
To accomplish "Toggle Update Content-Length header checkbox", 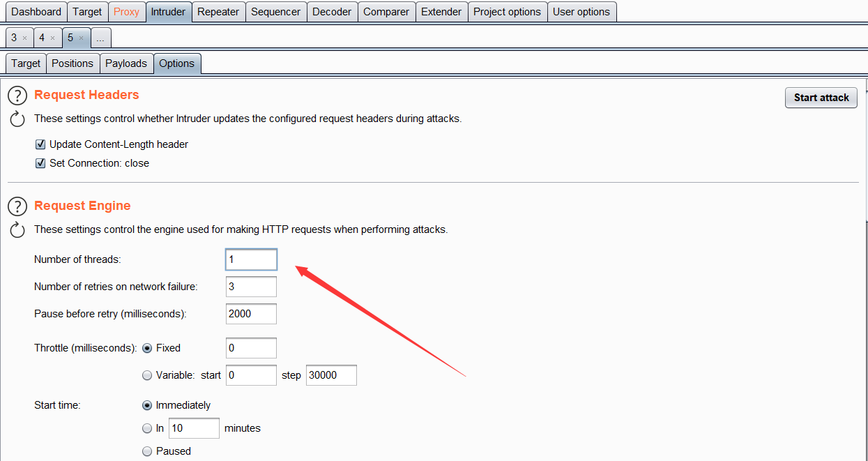I will pyautogui.click(x=40, y=144).
